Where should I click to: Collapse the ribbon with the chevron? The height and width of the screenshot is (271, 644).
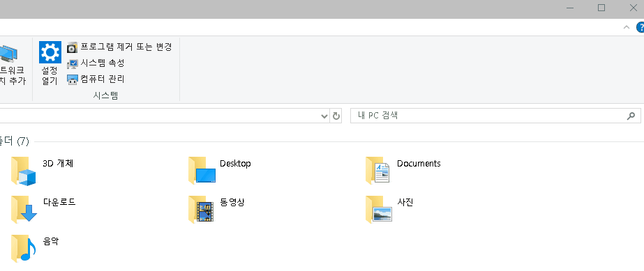click(627, 27)
